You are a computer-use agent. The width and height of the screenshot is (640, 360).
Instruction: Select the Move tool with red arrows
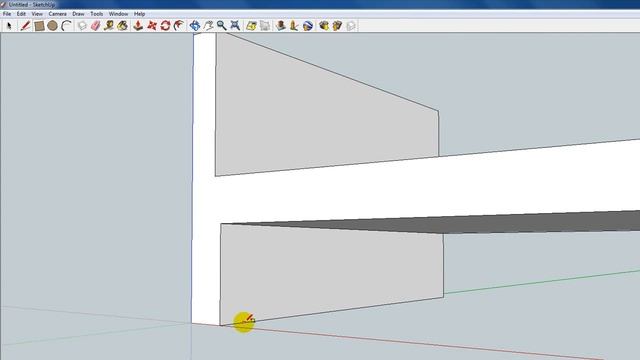[152, 26]
